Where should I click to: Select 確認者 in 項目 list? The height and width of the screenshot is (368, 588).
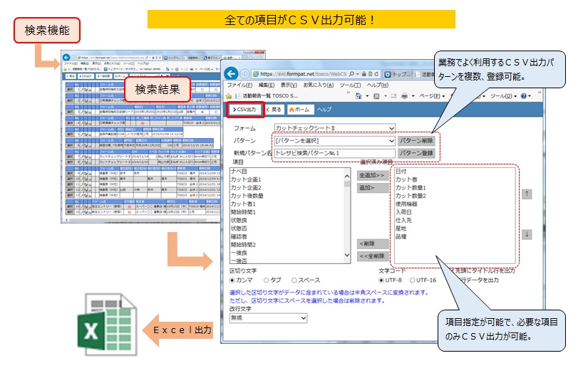pyautogui.click(x=239, y=237)
